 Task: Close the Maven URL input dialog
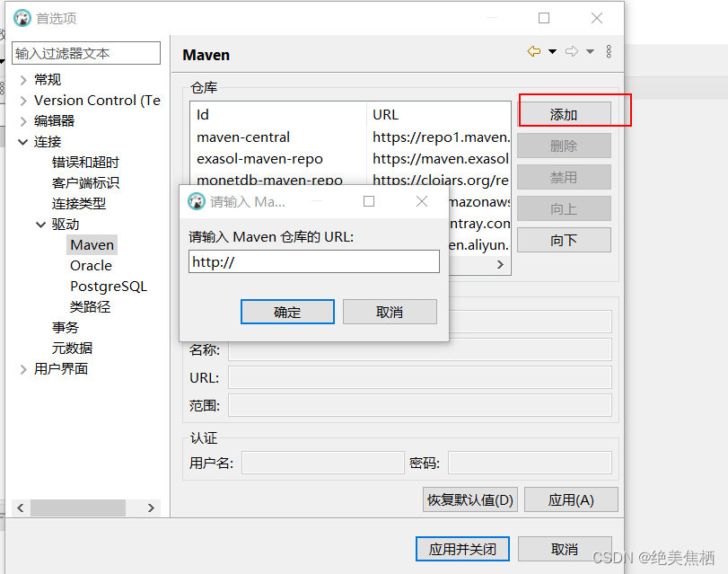[422, 201]
